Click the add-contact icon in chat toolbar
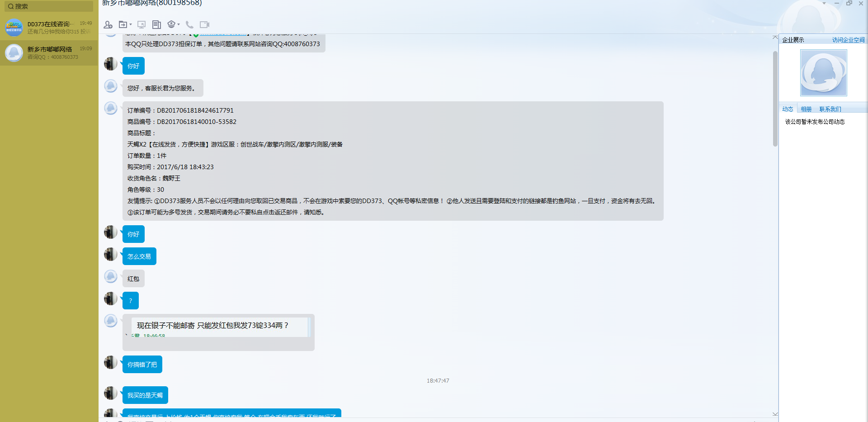868x422 pixels. click(x=108, y=24)
